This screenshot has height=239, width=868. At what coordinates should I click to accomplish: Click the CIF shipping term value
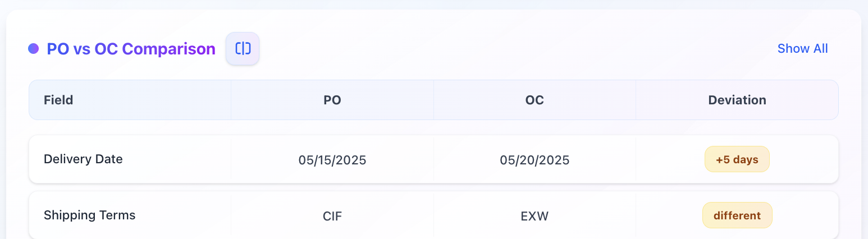tap(332, 216)
